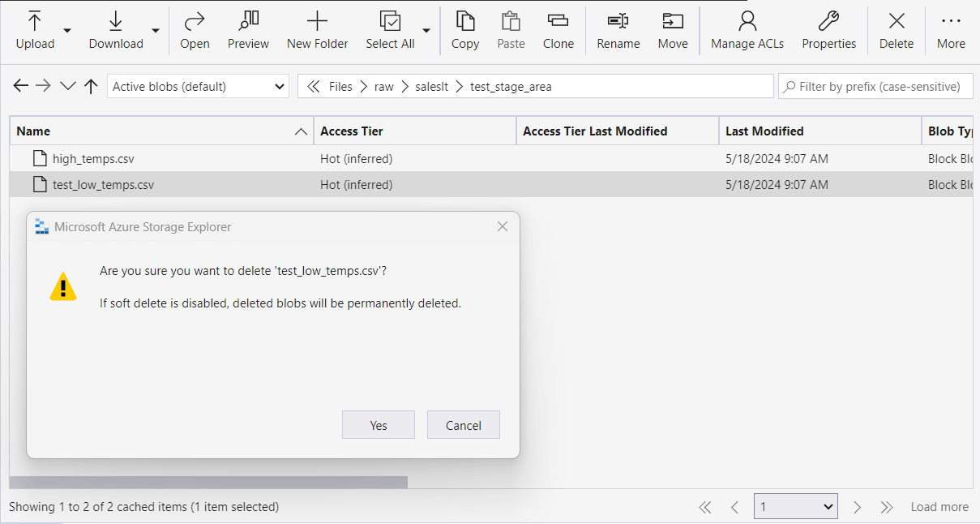Open Manage ACLs from the toolbar
The height and width of the screenshot is (524, 980).
pyautogui.click(x=747, y=31)
